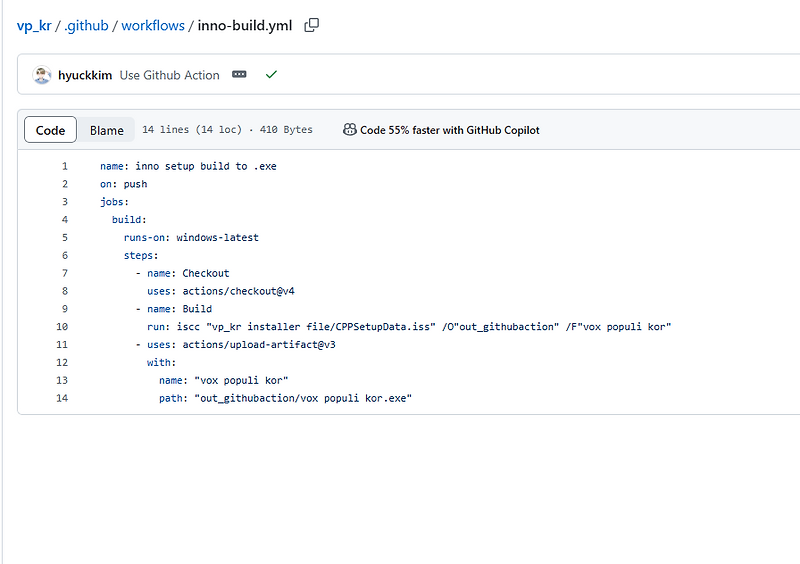Viewport: 800px width, 564px height.
Task: Select line number 7
Action: point(65,274)
